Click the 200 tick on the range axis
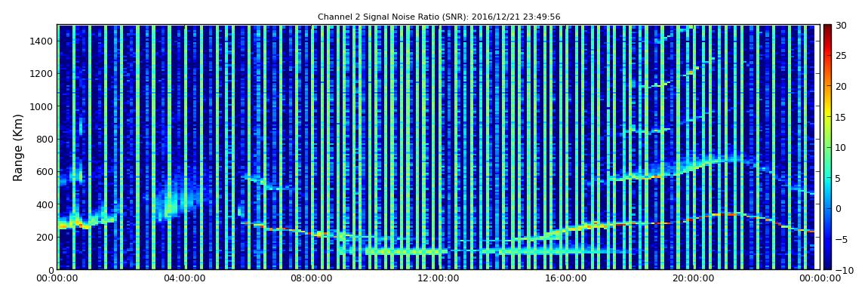 click(x=45, y=237)
